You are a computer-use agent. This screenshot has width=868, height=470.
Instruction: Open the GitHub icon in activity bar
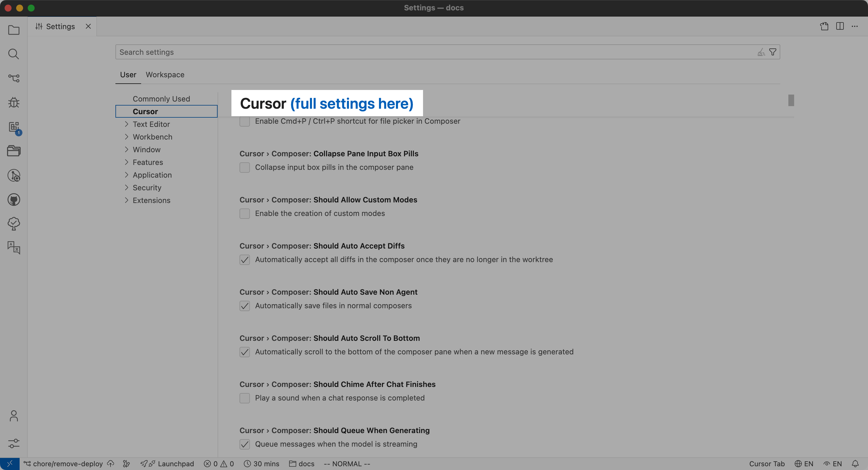click(14, 200)
